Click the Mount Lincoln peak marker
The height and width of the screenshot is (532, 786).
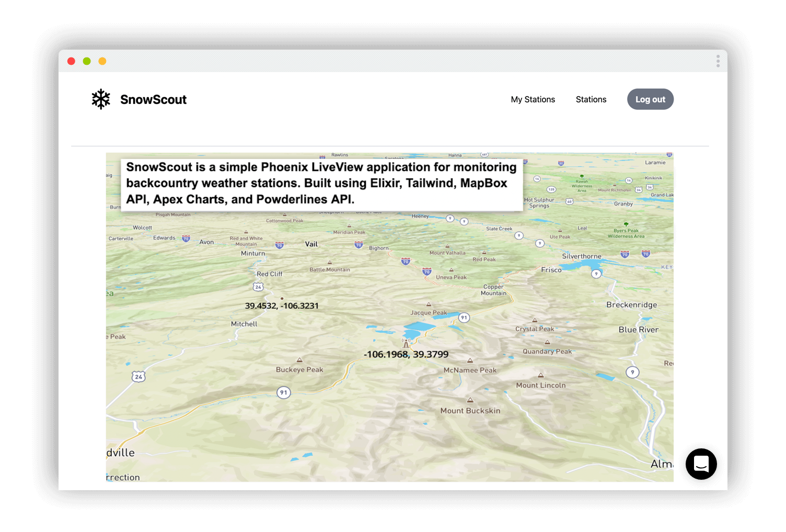coord(541,375)
